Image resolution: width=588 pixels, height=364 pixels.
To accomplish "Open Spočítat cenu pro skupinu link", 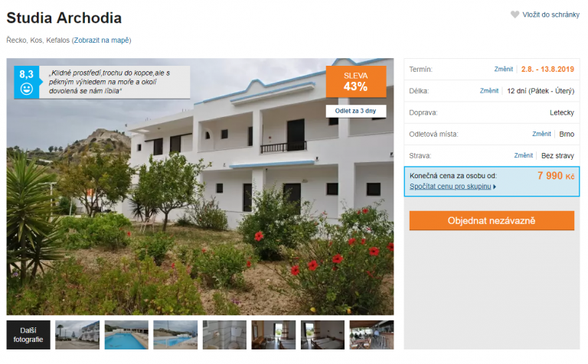I will [x=450, y=187].
